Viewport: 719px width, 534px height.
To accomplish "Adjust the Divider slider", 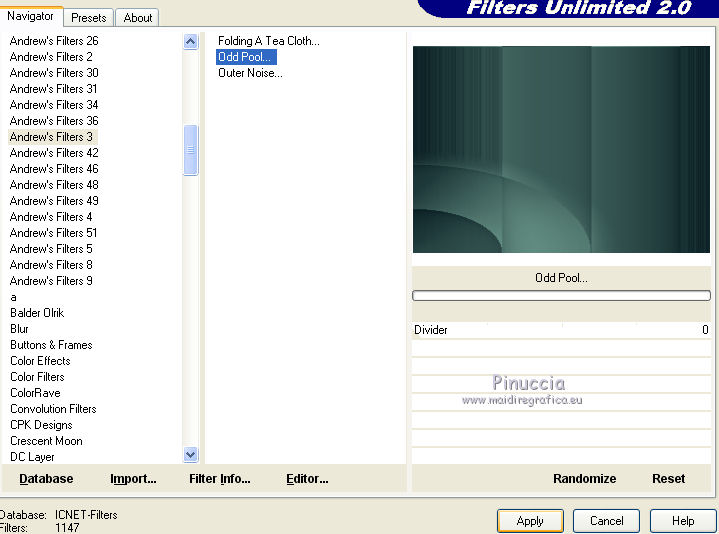I will click(561, 330).
